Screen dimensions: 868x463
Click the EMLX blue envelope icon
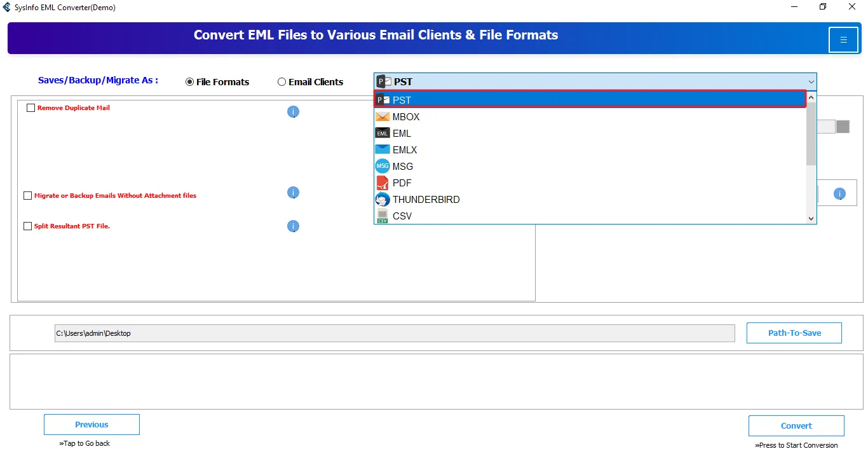pyautogui.click(x=383, y=150)
